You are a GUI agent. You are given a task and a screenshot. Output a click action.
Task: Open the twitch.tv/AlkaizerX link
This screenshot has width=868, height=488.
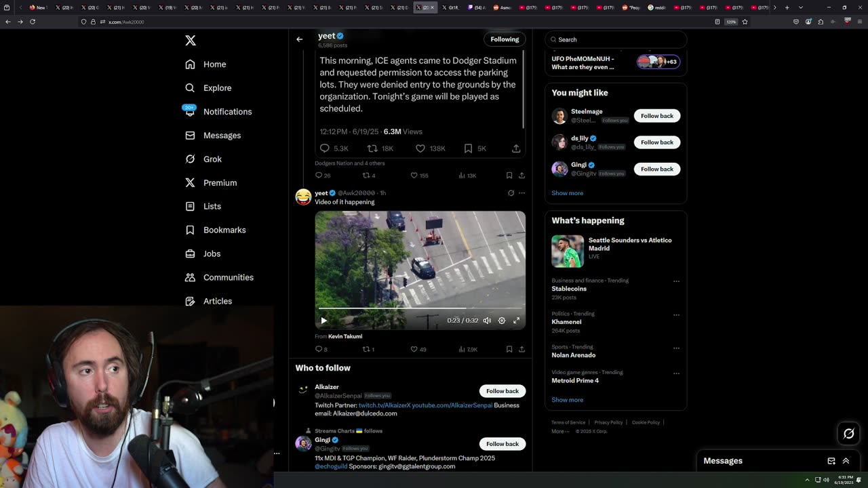click(x=384, y=405)
